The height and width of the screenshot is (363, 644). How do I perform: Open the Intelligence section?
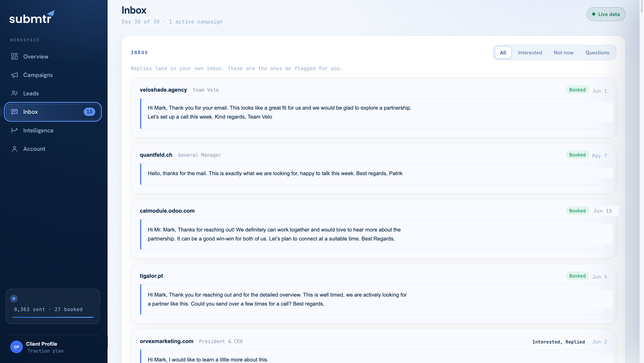53,130
